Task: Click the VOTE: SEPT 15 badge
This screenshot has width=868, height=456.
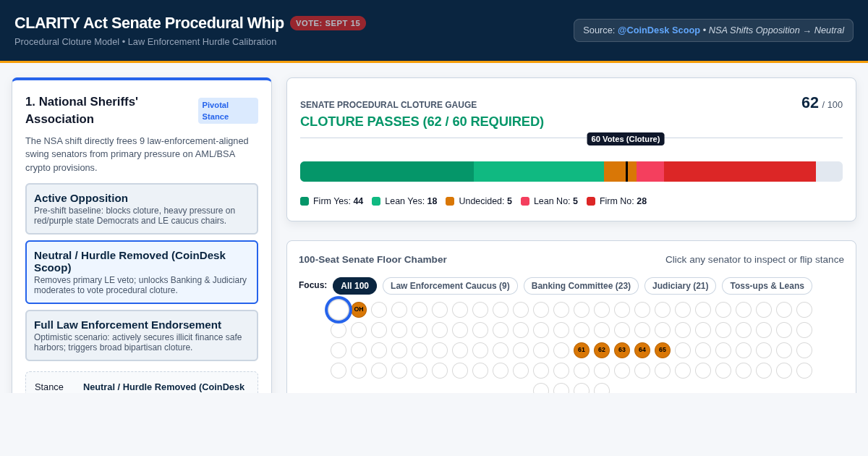Action: click(x=328, y=23)
